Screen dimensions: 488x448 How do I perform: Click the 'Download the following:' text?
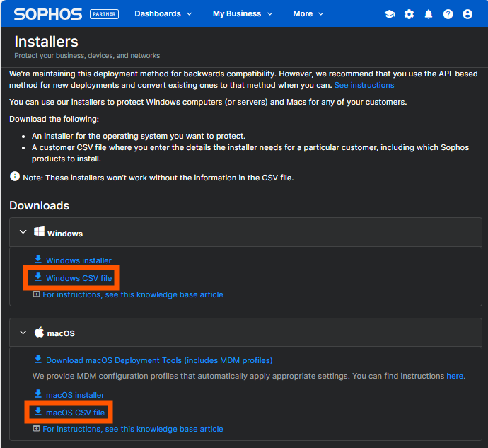(54, 119)
